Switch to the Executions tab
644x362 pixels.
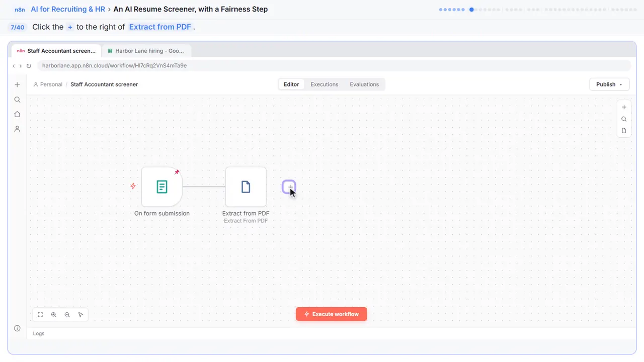pyautogui.click(x=325, y=84)
